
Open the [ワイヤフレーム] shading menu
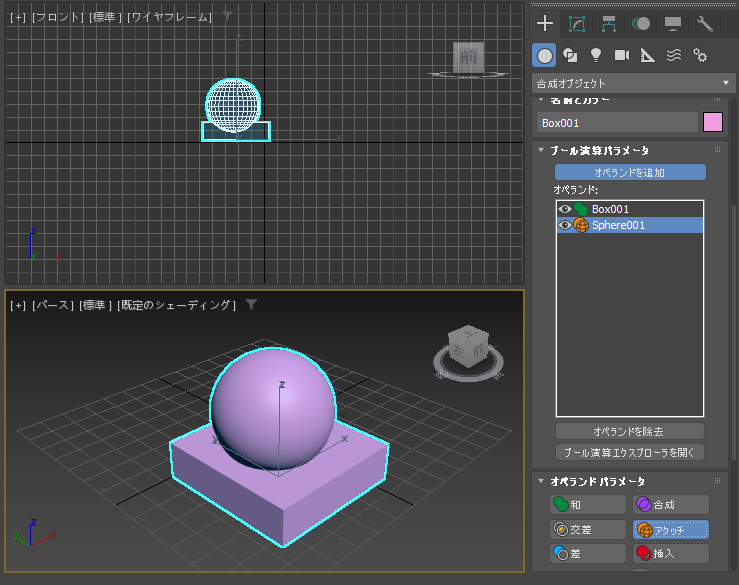(169, 17)
